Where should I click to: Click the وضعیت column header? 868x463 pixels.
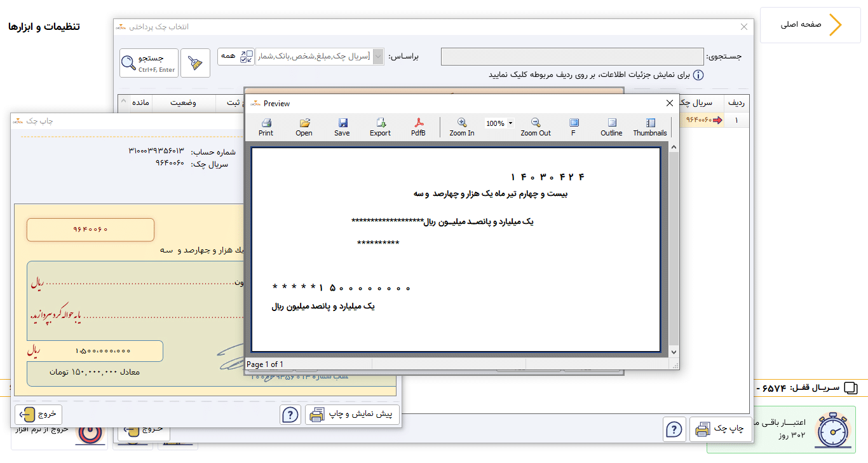[x=185, y=102]
